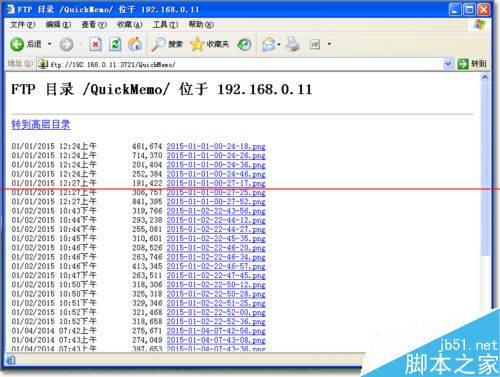The width and height of the screenshot is (500, 377).
Task: Open file 2015-01-02-22-47-45.png
Action: click(x=216, y=276)
